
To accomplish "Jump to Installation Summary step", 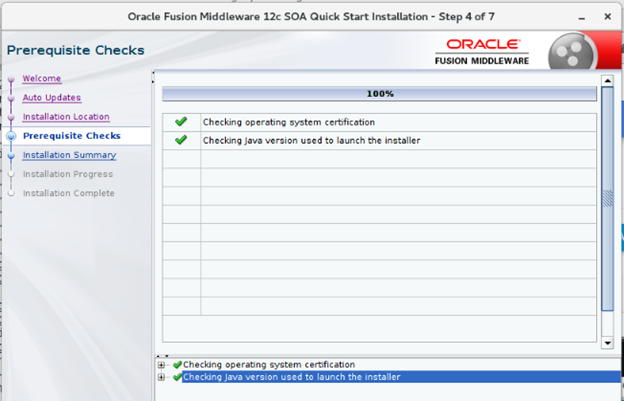I will tap(69, 155).
